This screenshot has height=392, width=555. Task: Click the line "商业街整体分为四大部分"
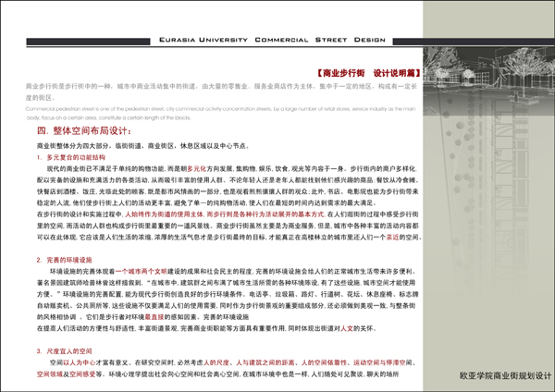tap(143, 146)
